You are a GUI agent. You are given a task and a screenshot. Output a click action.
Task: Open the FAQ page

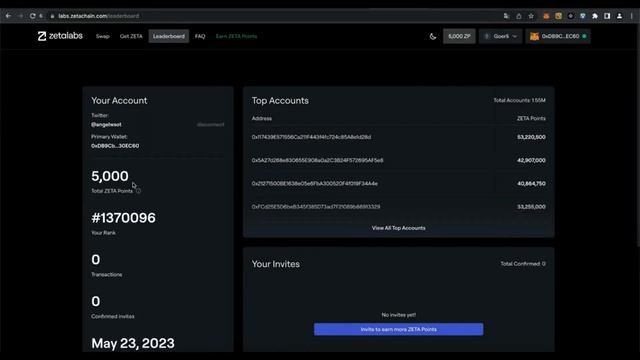[200, 36]
